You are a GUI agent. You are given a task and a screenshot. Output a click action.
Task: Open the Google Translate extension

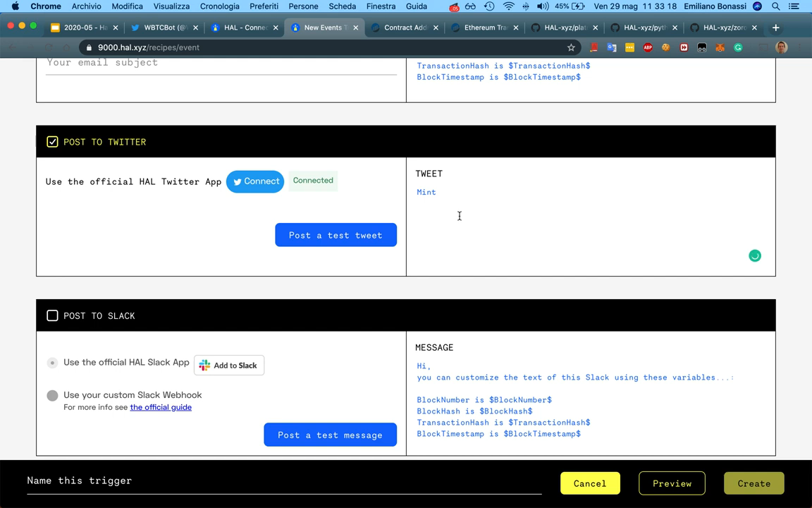pos(612,48)
